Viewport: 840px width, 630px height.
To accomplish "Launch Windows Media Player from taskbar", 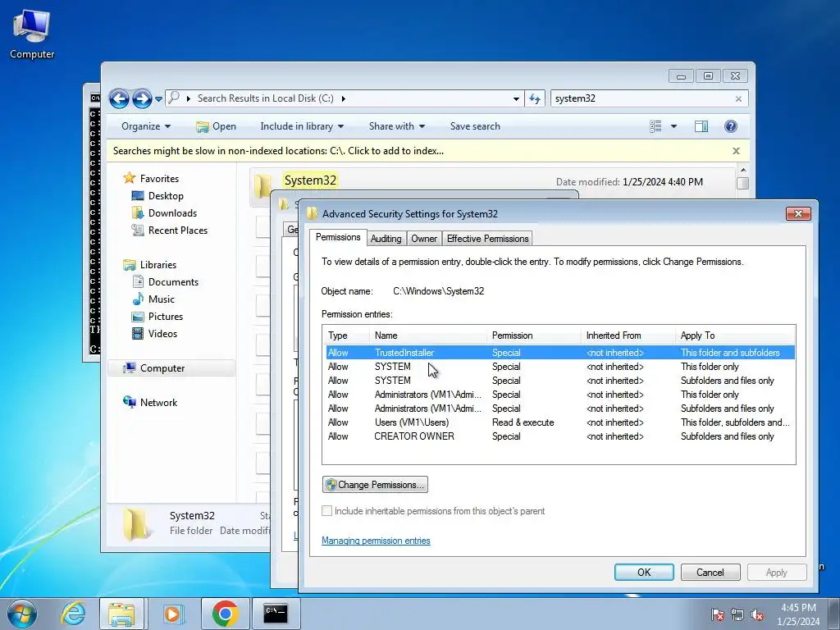I will pos(172,614).
